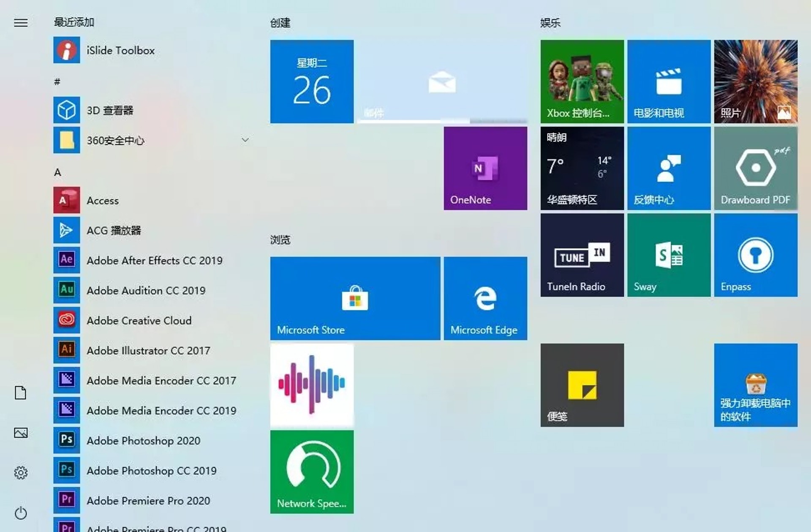Click letter A section header
The width and height of the screenshot is (811, 532).
58,172
